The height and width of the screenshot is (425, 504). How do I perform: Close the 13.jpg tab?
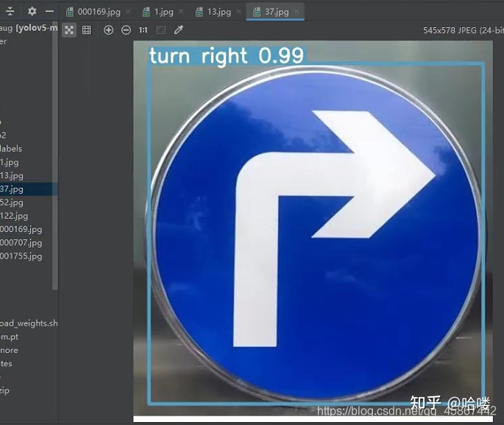238,12
